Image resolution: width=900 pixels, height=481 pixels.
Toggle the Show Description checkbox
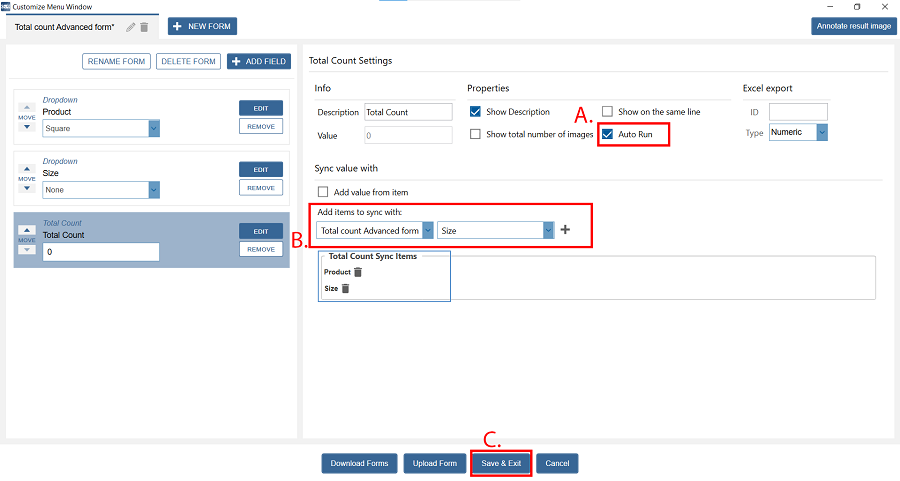tap(476, 112)
